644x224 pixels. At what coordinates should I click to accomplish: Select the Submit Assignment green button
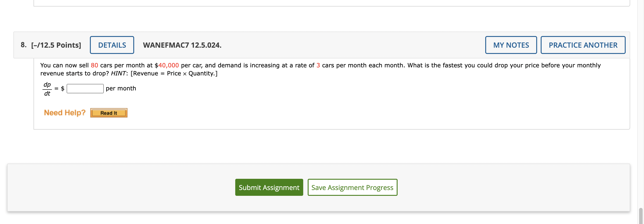coord(269,187)
